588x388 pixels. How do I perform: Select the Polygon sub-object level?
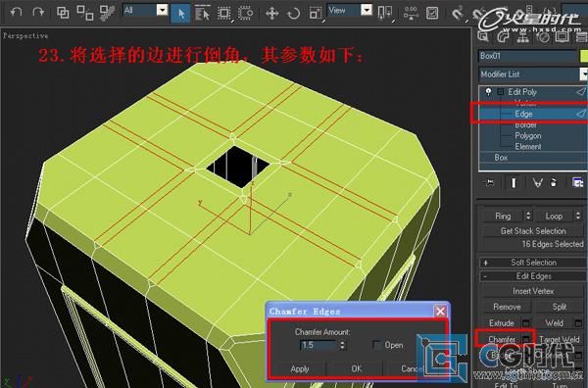pos(528,136)
